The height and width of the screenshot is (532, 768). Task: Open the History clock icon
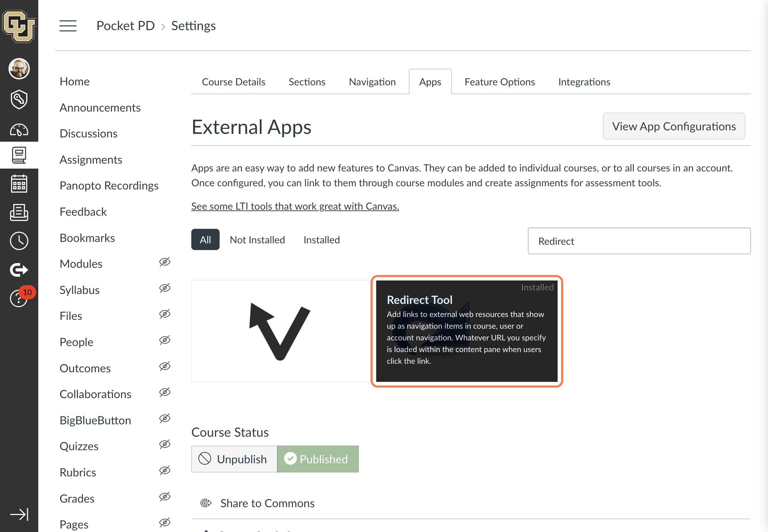pyautogui.click(x=19, y=241)
